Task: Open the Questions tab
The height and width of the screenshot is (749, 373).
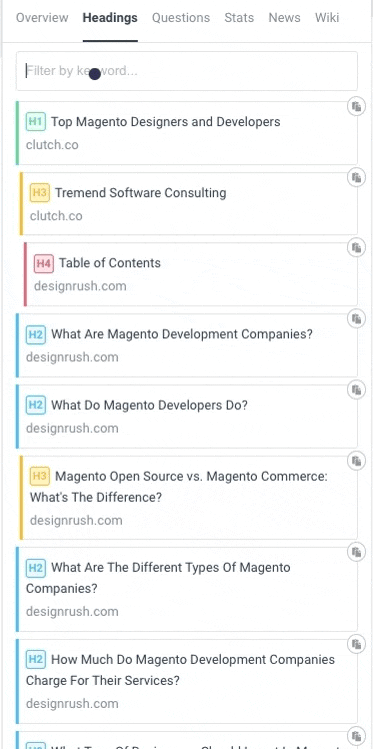Action: coord(181,18)
